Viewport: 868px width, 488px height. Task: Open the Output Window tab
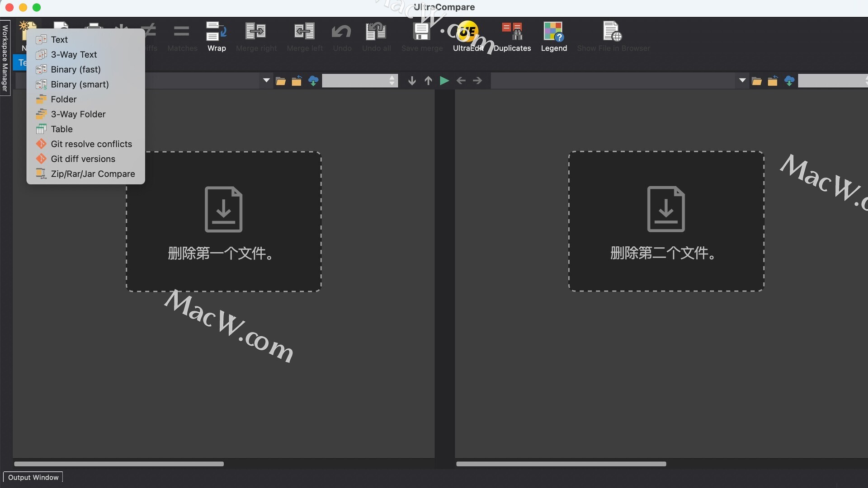(x=33, y=477)
